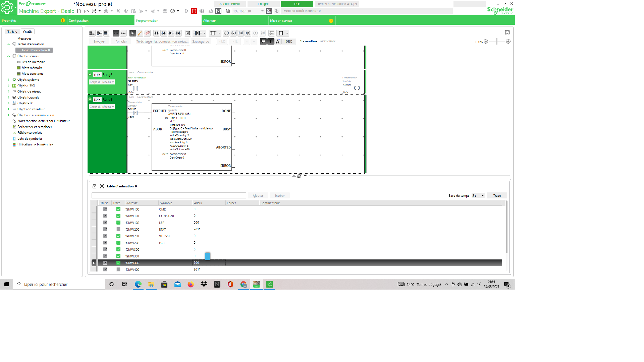Open the Mise en service tab
Image resolution: width=644 pixels, height=362 pixels.
pos(281,21)
